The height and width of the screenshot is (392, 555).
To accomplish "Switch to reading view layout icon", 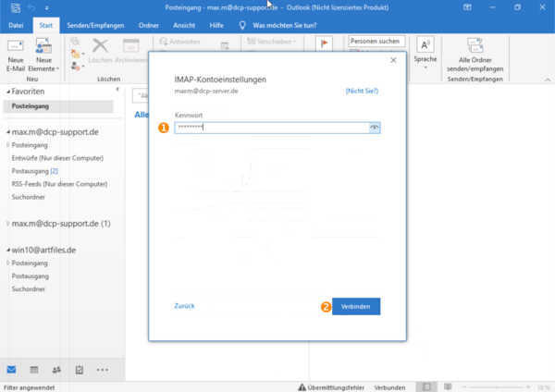I will (448, 387).
